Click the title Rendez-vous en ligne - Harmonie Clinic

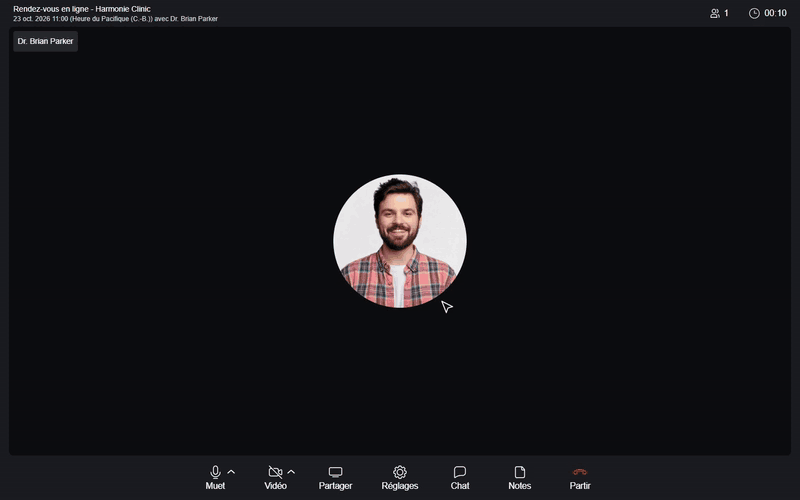tap(82, 9)
